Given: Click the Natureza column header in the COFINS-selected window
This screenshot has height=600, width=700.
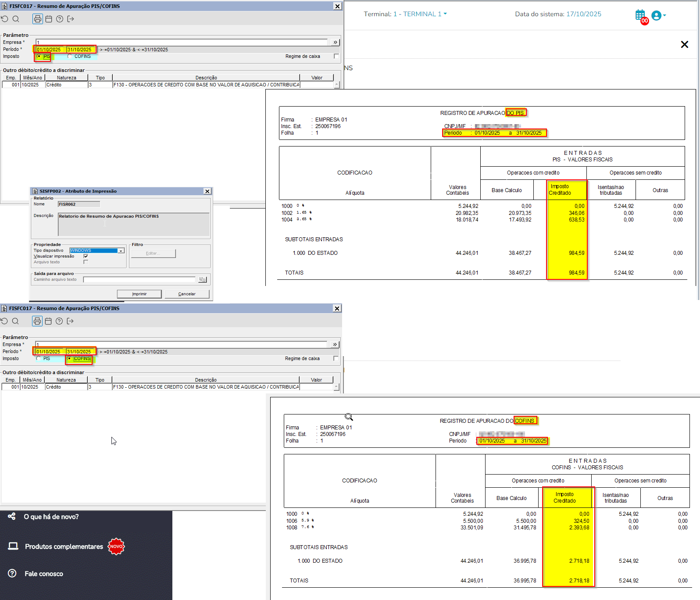Looking at the screenshot, I should tap(66, 380).
